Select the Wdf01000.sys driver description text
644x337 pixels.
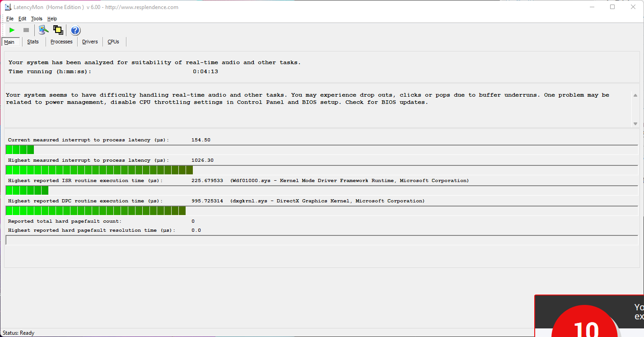[x=350, y=181]
